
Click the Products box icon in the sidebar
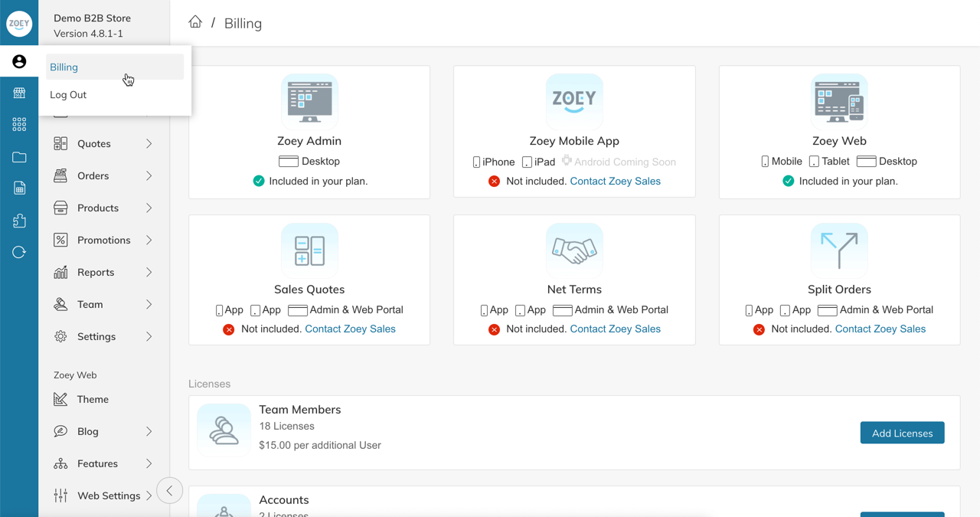pyautogui.click(x=60, y=208)
